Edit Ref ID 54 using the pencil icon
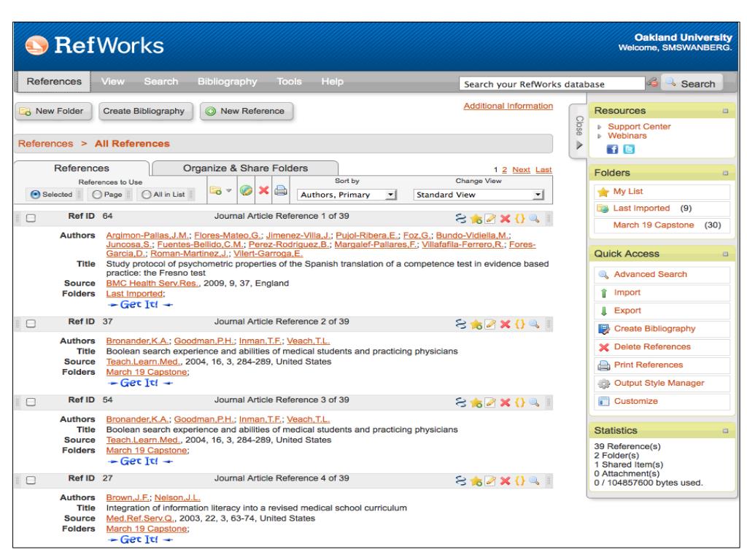Screen dimensions: 747x560 coord(490,402)
